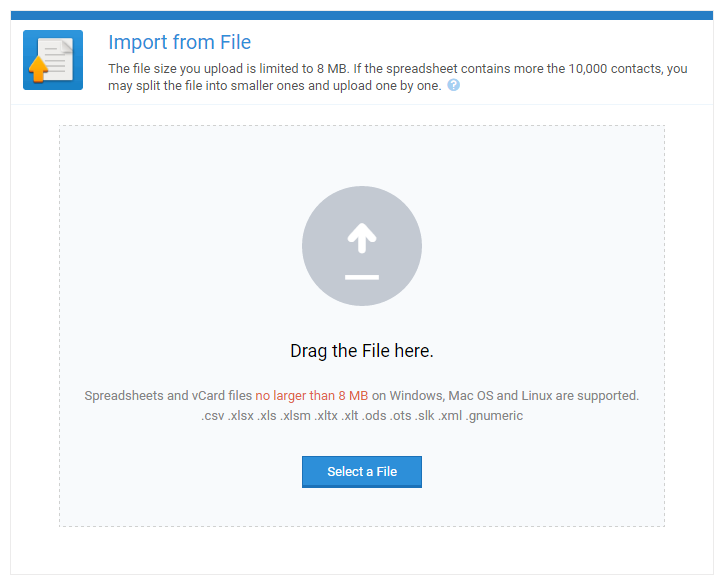
Task: Click the file size limit description text
Action: click(398, 77)
